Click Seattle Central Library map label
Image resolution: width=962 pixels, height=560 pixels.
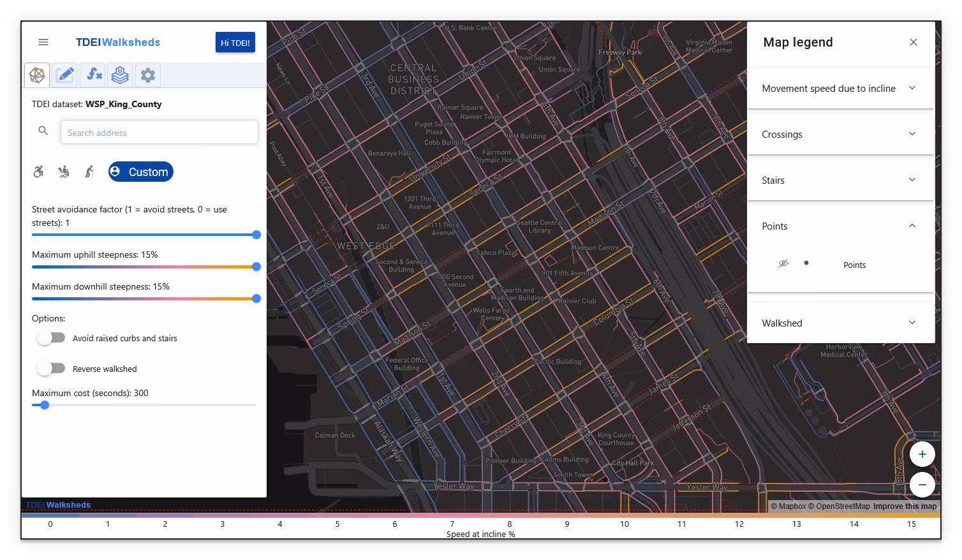pyautogui.click(x=539, y=226)
